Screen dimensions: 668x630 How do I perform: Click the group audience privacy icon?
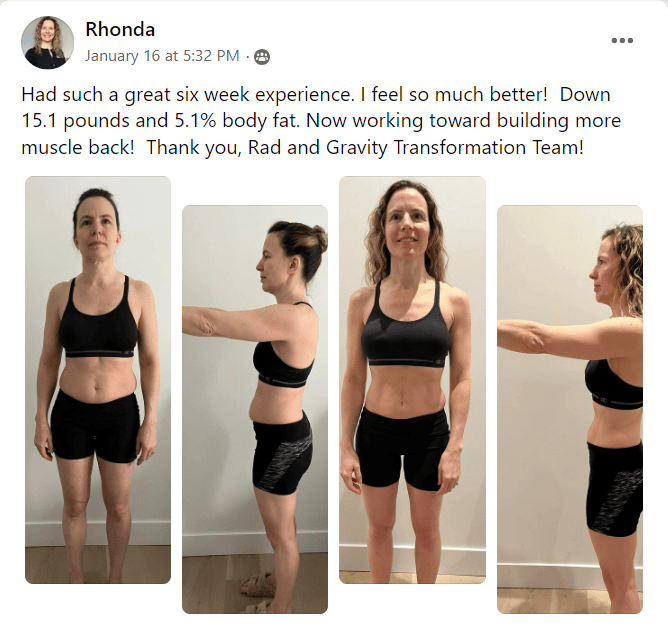(x=262, y=57)
